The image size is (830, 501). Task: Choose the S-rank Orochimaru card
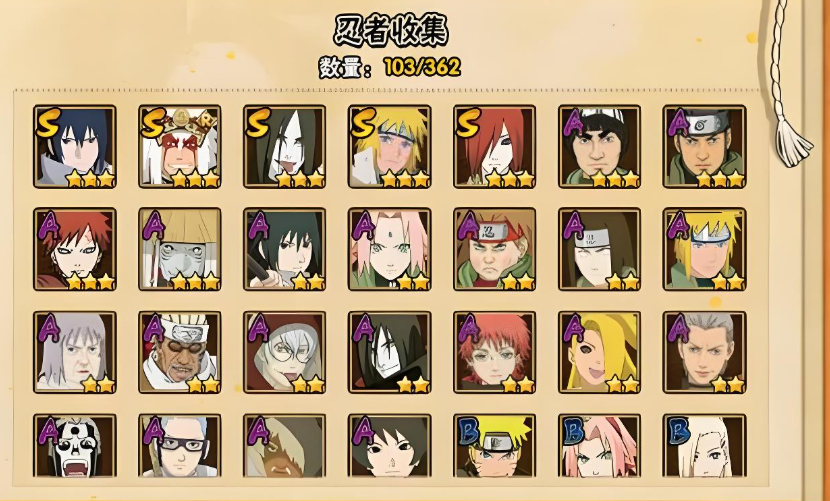pos(285,147)
